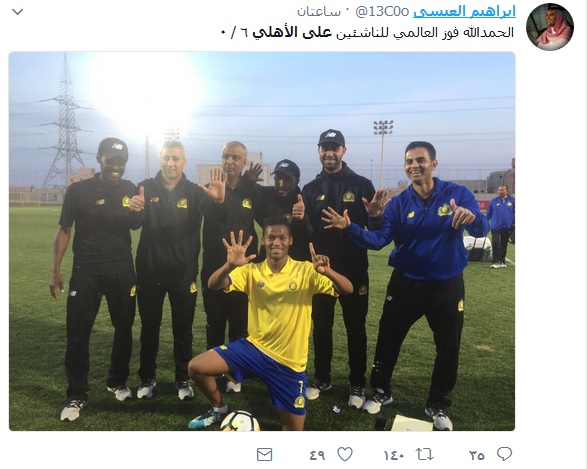
Task: Click the reply count ٣٥
Action: (x=477, y=455)
